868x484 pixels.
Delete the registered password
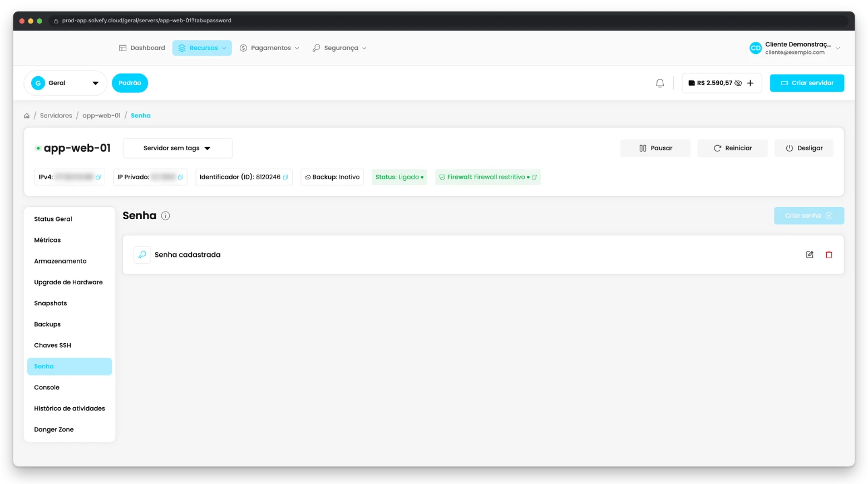[829, 255]
